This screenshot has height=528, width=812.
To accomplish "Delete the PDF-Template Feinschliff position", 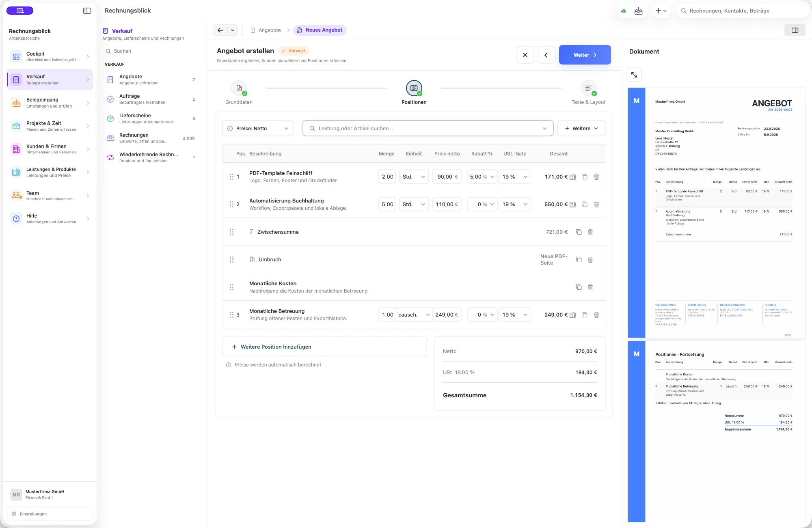I will pos(596,177).
